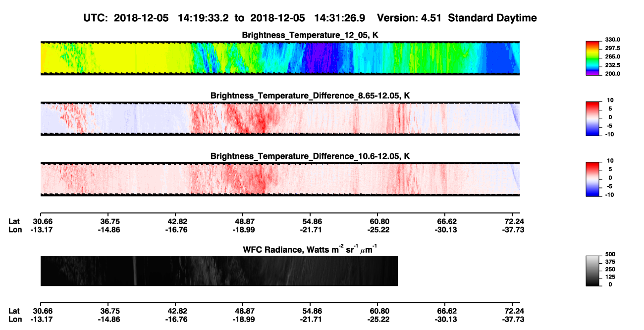Click the 10.6-12.05 temperature difference strip

280,179
